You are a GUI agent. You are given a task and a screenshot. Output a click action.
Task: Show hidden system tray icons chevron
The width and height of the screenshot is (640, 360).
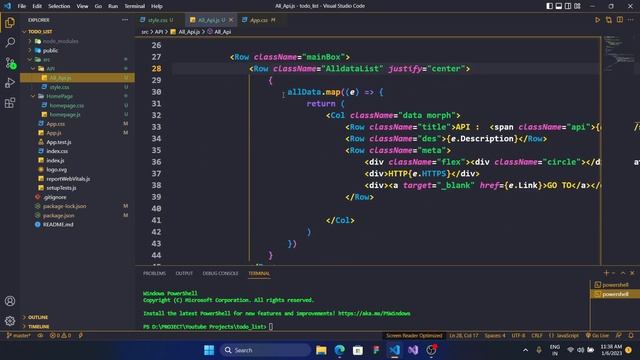click(525, 350)
